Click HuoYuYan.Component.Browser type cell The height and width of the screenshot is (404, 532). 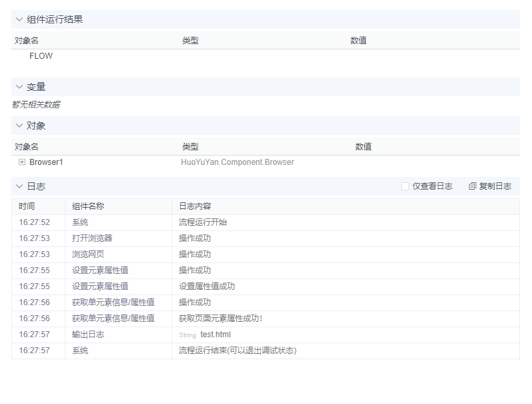point(237,162)
